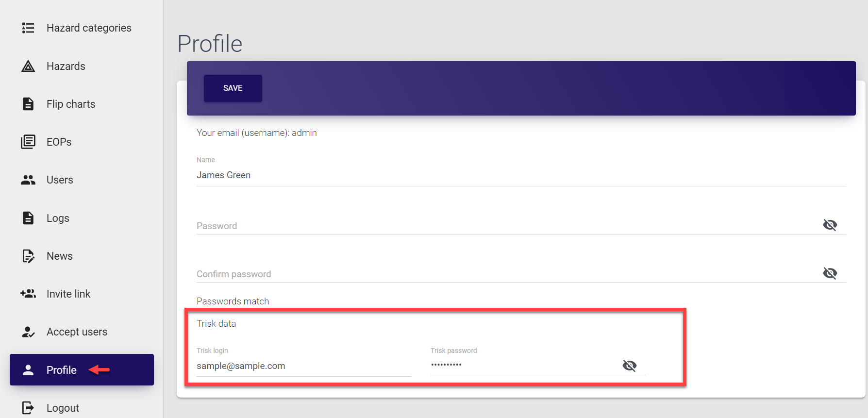Open the Logs menu item

pyautogui.click(x=58, y=218)
